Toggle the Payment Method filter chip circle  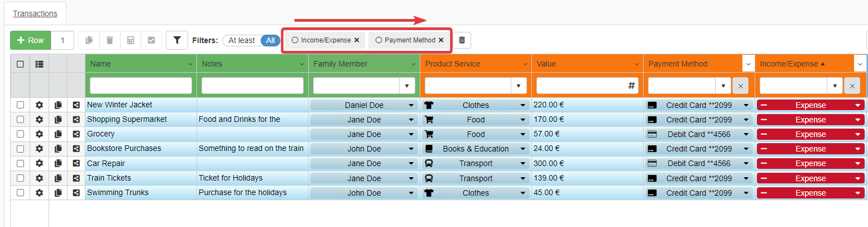378,40
